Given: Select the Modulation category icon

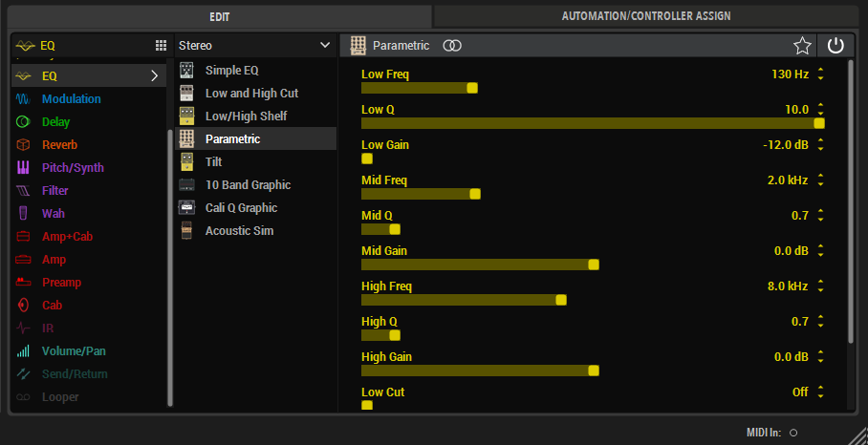Looking at the screenshot, I should tap(24, 99).
